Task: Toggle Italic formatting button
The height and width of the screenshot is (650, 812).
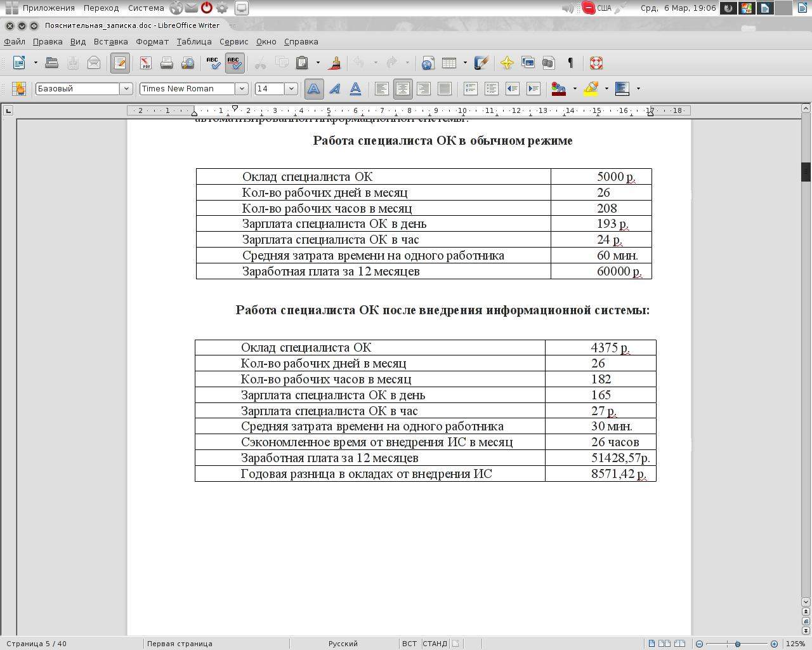Action: (334, 89)
